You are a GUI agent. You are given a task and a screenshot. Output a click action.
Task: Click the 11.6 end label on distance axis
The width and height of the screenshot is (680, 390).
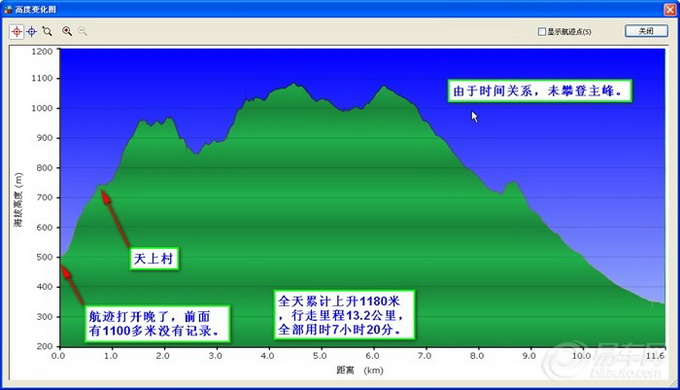pyautogui.click(x=655, y=356)
